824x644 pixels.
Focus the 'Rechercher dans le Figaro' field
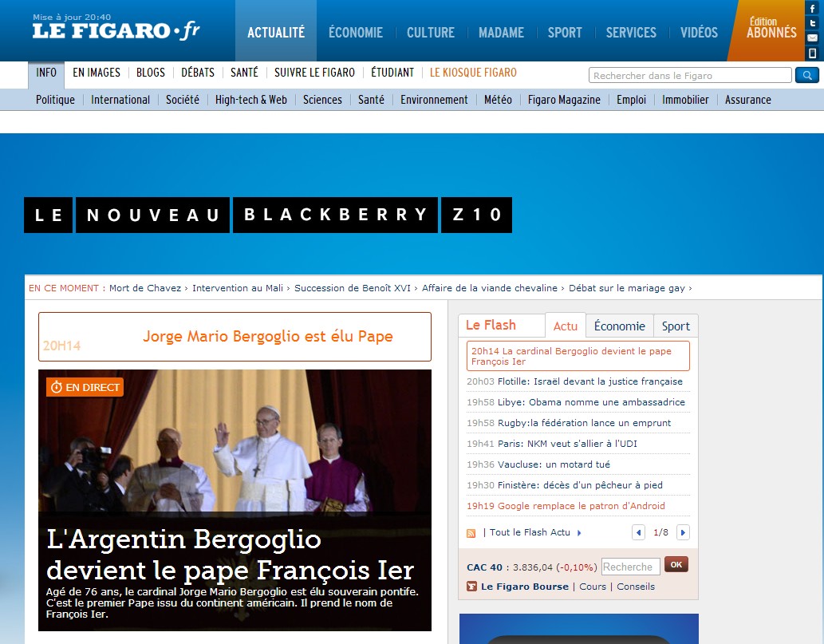[690, 76]
